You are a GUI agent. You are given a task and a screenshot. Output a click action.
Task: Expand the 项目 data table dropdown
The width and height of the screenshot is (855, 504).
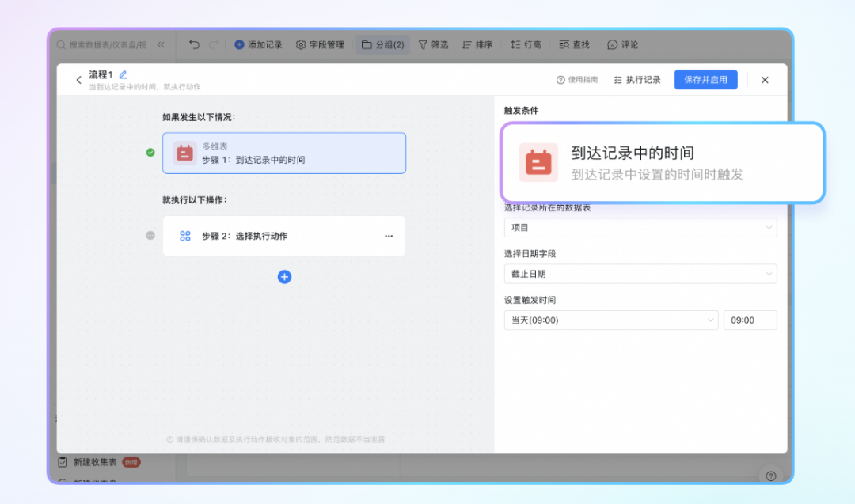(640, 228)
